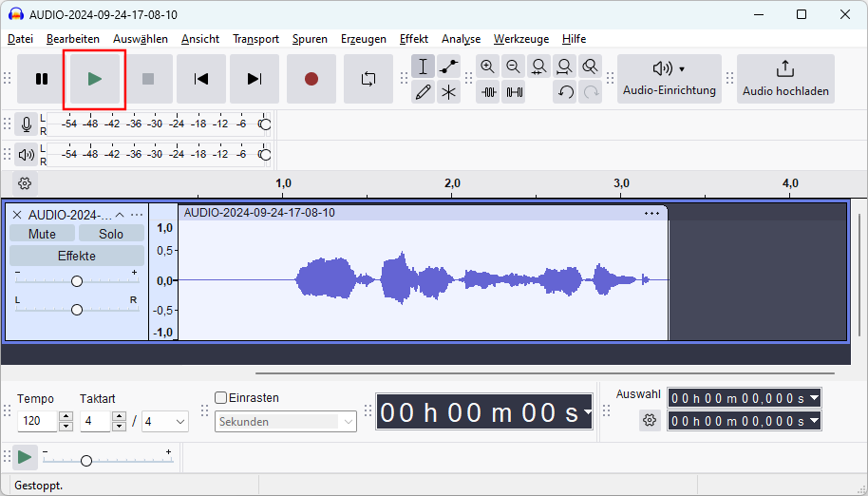868x496 pixels.
Task: Click the track gain slider knob
Action: coord(77,281)
